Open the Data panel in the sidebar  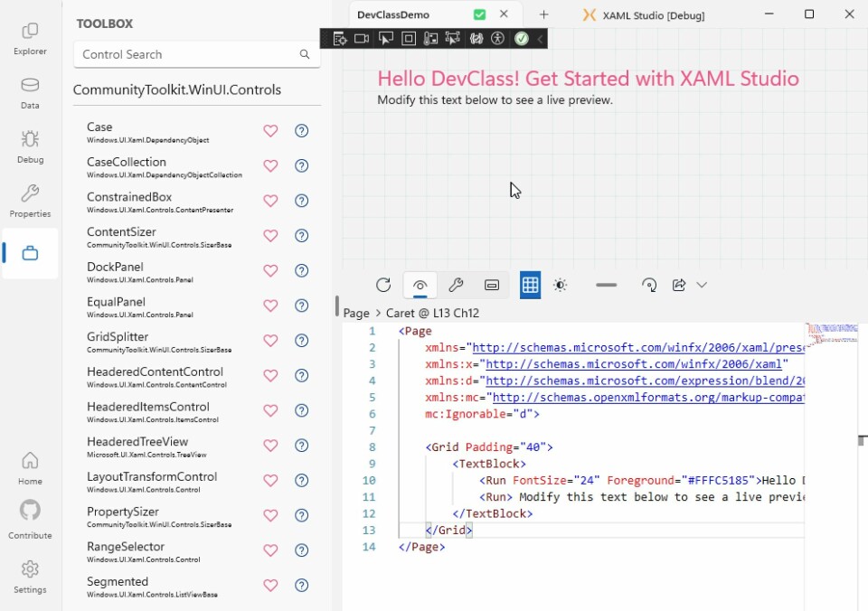[30, 90]
